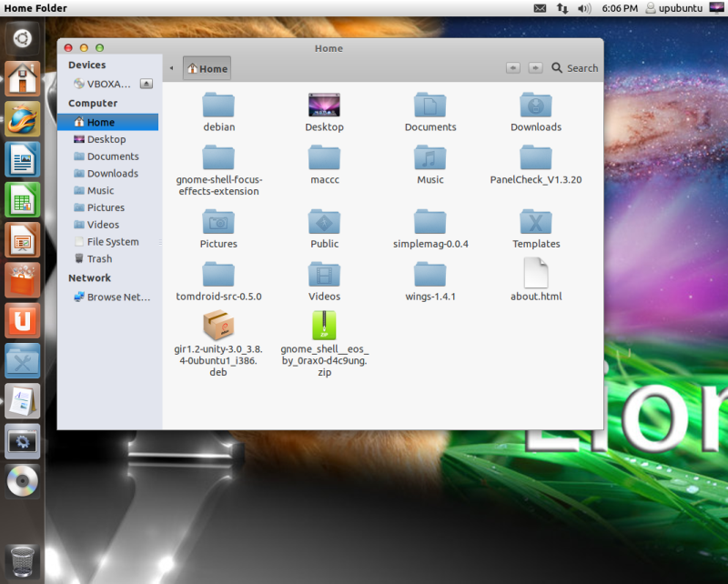Open the document viewer launcher icon
The width and height of the screenshot is (728, 584).
pos(22,401)
